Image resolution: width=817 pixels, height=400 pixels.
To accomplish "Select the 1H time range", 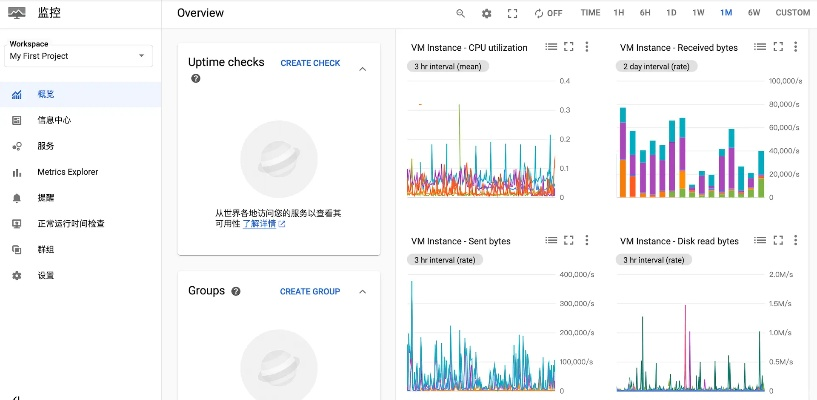I will [618, 13].
